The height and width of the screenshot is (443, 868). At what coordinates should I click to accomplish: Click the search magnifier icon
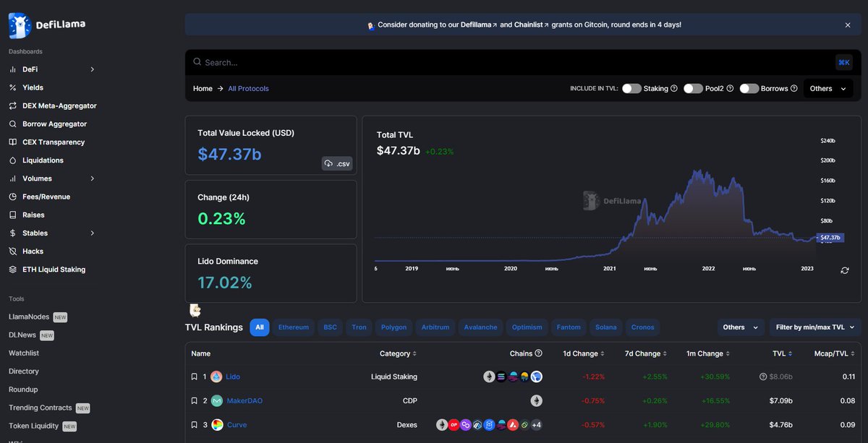tap(197, 62)
